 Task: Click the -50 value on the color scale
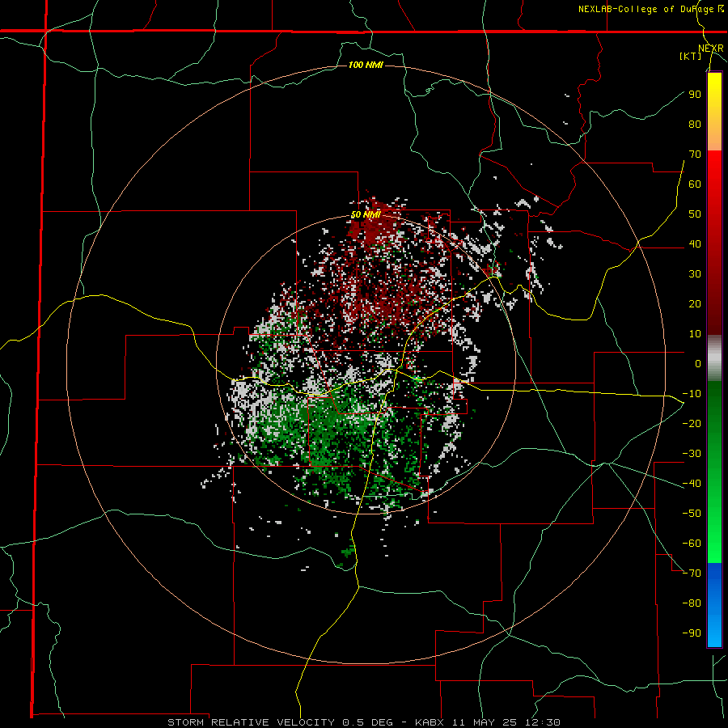click(692, 514)
